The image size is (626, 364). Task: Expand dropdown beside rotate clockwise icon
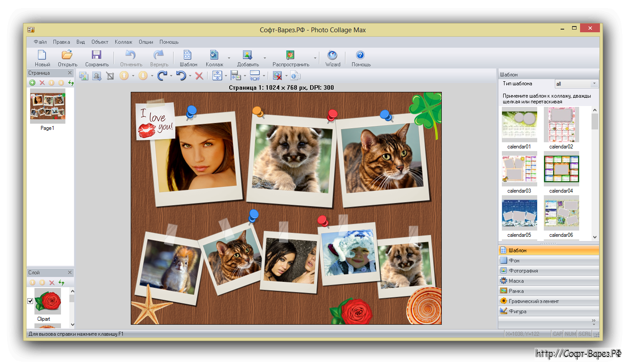pos(171,76)
